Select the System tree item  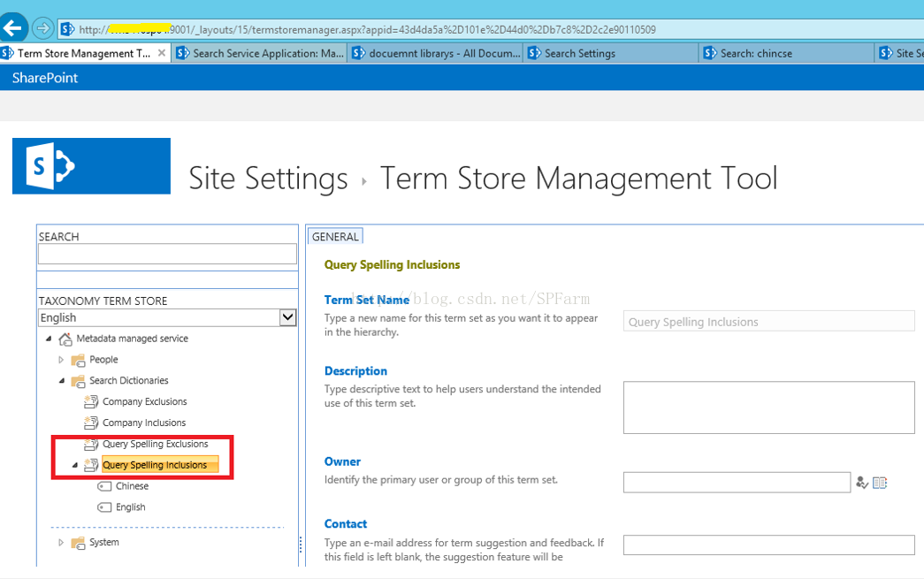tap(103, 543)
